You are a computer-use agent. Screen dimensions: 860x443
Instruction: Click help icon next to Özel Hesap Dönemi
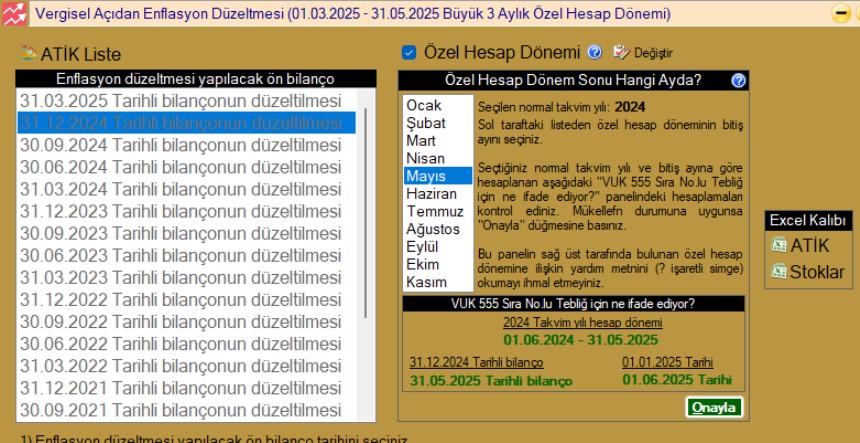(x=595, y=52)
